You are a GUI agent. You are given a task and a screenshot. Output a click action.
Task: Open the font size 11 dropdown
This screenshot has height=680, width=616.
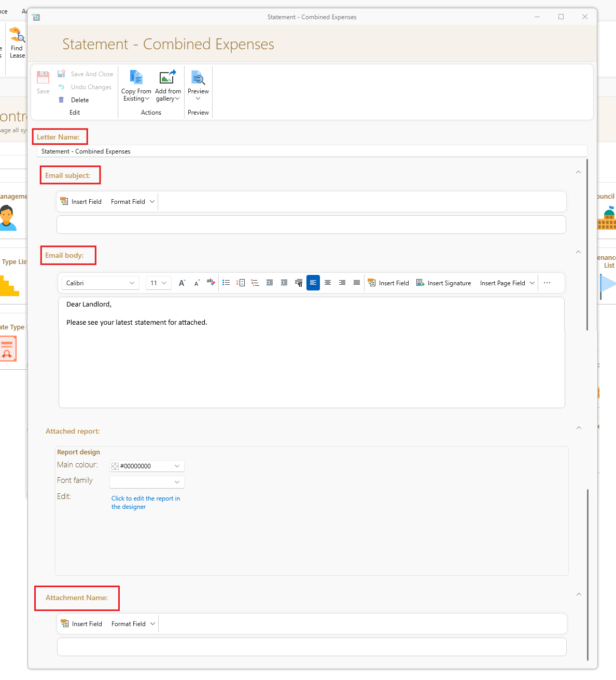click(159, 283)
